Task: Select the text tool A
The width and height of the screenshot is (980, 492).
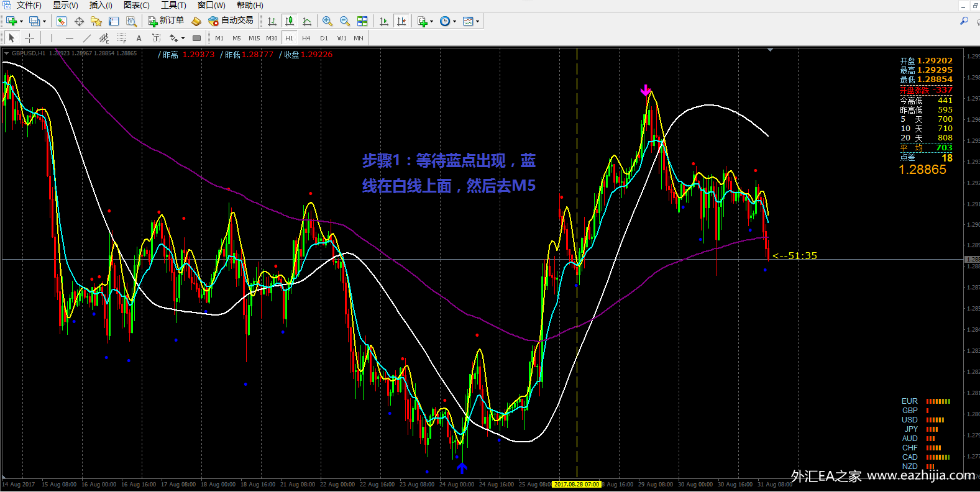Action: point(139,38)
